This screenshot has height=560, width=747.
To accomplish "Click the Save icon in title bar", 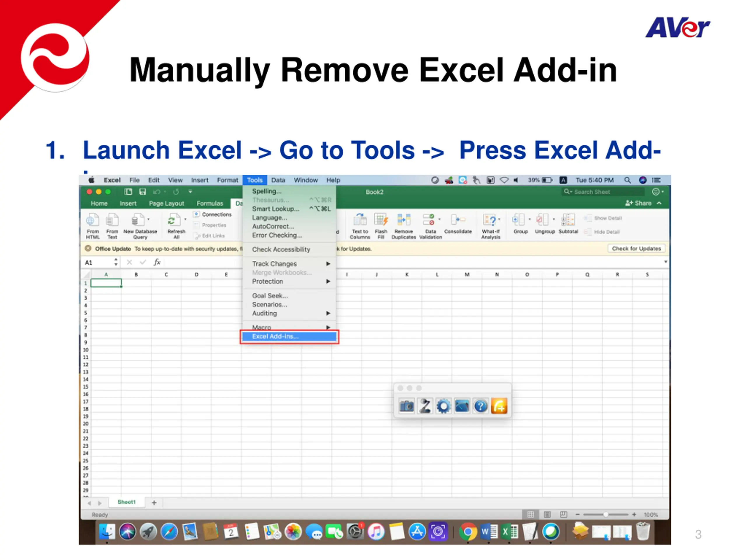I will tap(142, 192).
